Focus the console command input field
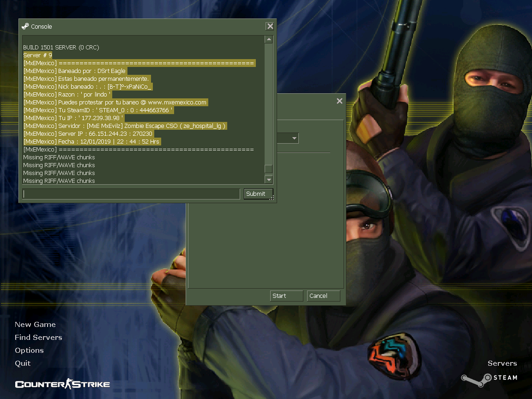 click(x=131, y=194)
